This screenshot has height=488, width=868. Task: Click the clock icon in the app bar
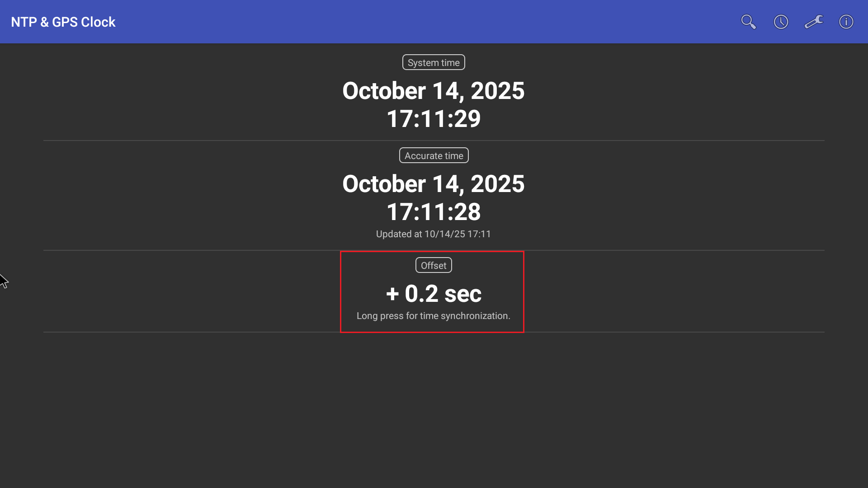[781, 22]
